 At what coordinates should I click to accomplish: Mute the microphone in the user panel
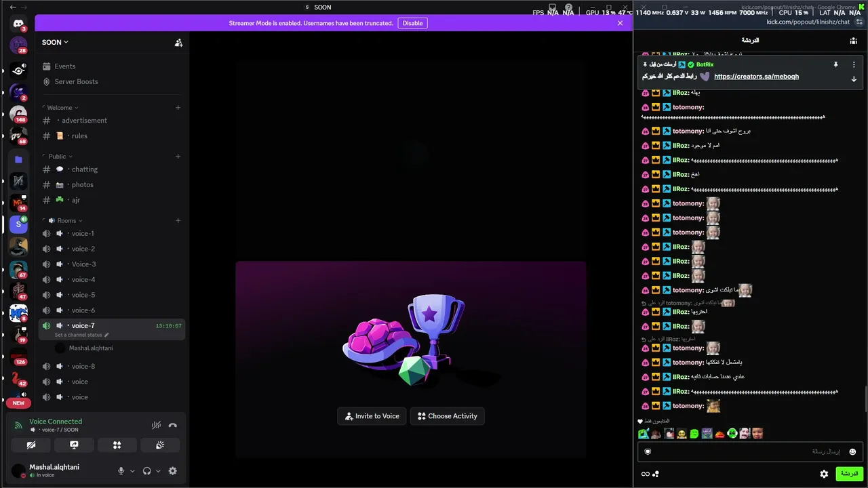(x=121, y=471)
